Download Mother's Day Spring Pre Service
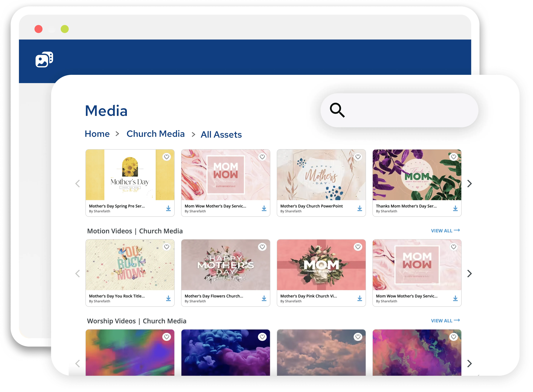Screen dimensions: 533x392 pos(168,208)
